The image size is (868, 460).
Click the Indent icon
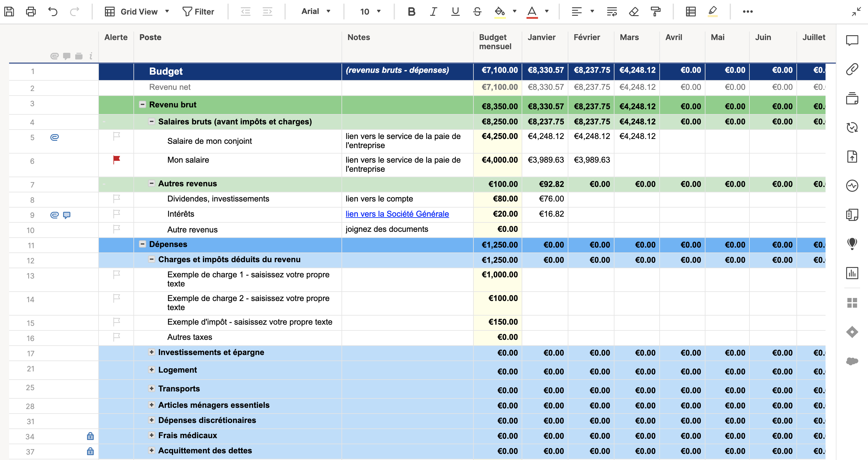267,12
